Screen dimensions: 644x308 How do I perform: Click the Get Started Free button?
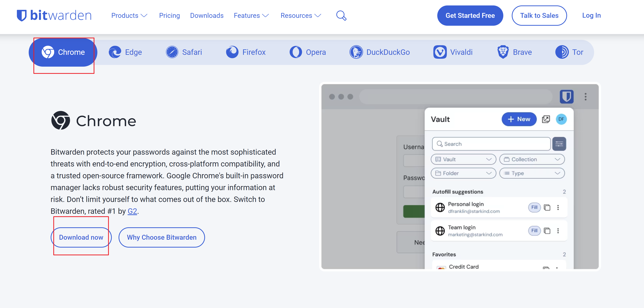point(470,16)
